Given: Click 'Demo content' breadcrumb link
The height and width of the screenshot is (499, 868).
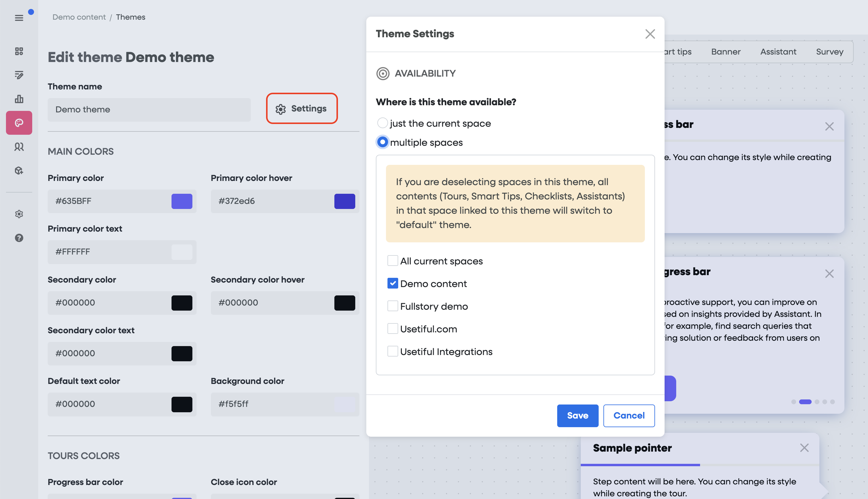Looking at the screenshot, I should pos(79,17).
